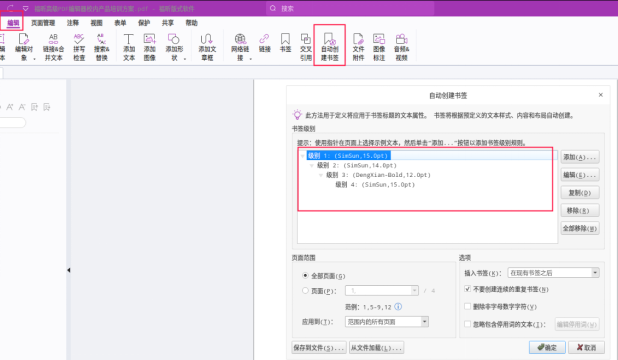Click the search magnifier icon in title bar
618x360 pixels.
[x=273, y=8]
